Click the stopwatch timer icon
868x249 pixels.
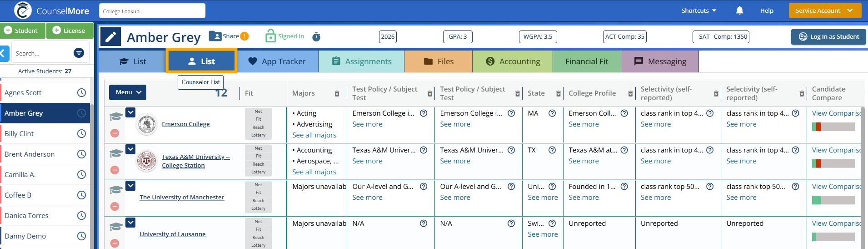(x=316, y=37)
